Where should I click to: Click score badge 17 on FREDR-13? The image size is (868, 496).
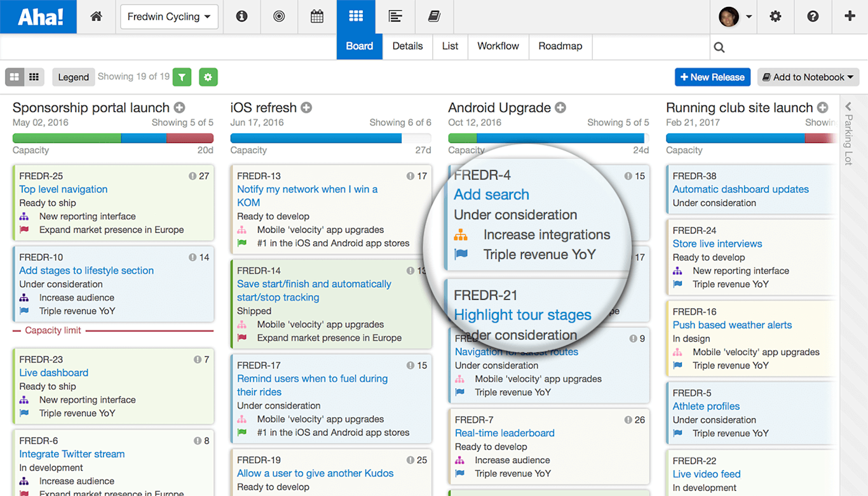pyautogui.click(x=417, y=176)
